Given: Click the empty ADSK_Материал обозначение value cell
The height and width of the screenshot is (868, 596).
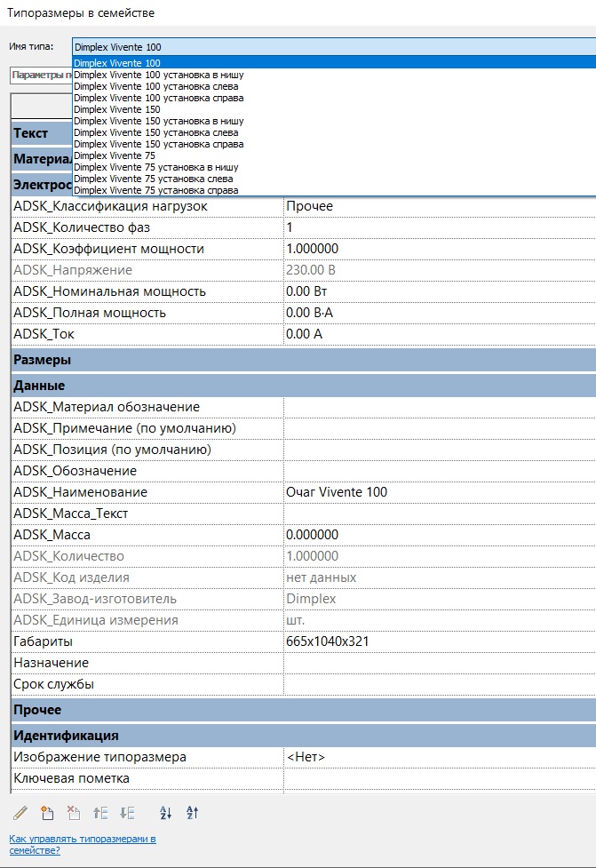Looking at the screenshot, I should [x=440, y=407].
